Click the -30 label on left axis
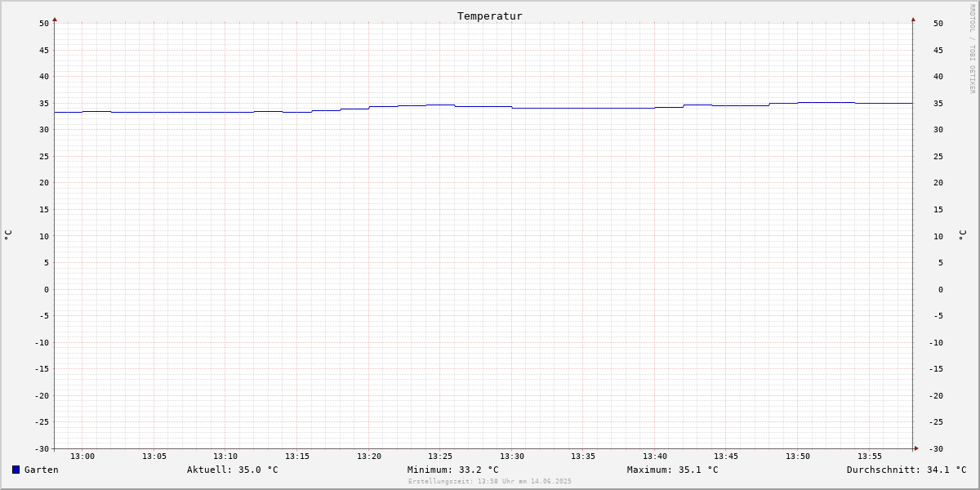Viewport: 980px width, 490px height. (x=42, y=448)
